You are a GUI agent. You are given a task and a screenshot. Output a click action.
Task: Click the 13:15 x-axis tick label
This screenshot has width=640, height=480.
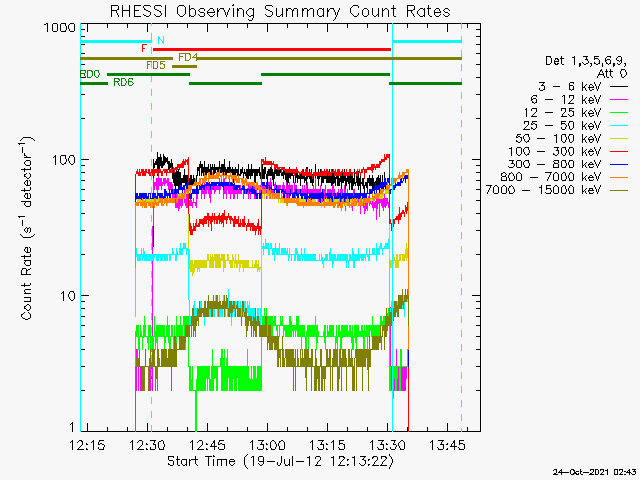328,445
